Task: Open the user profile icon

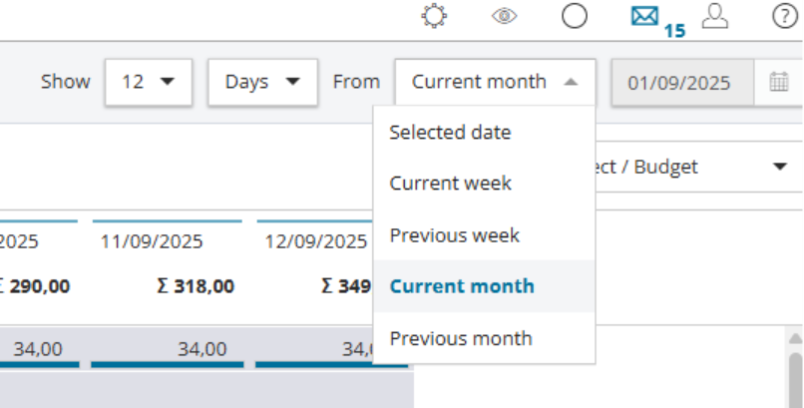Action: [x=715, y=16]
